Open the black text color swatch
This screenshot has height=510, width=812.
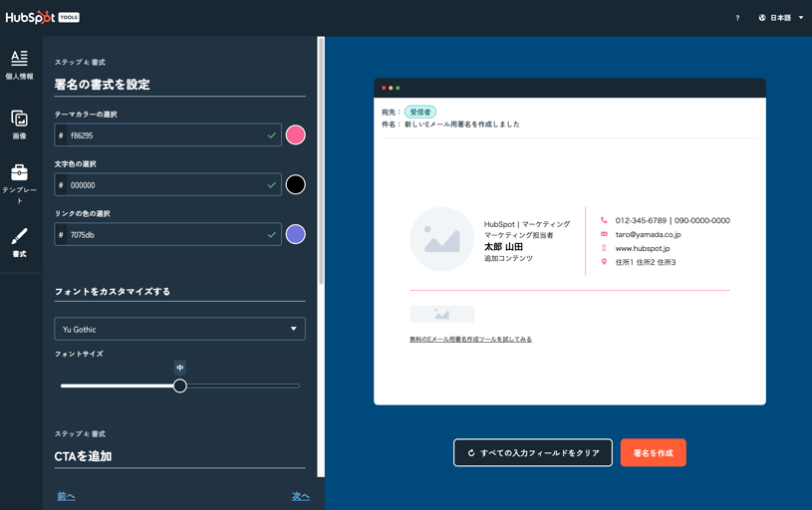click(x=296, y=185)
